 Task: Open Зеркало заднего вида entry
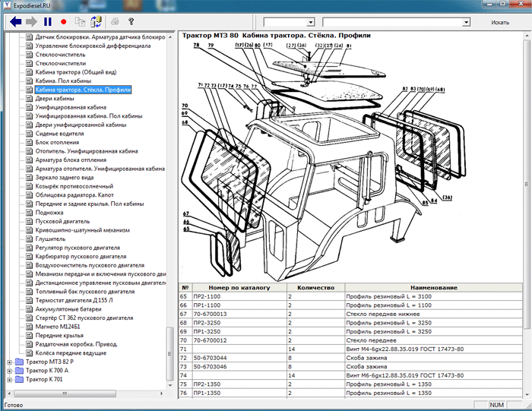(x=65, y=178)
